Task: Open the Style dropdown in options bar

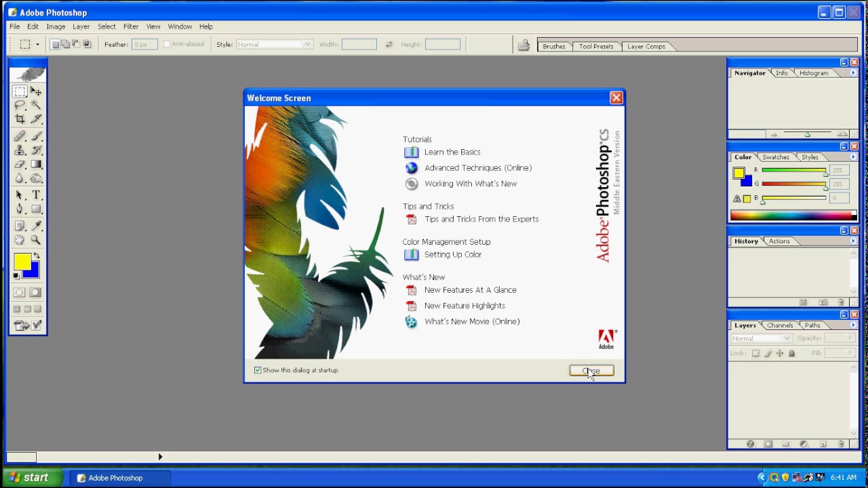Action: tap(274, 44)
